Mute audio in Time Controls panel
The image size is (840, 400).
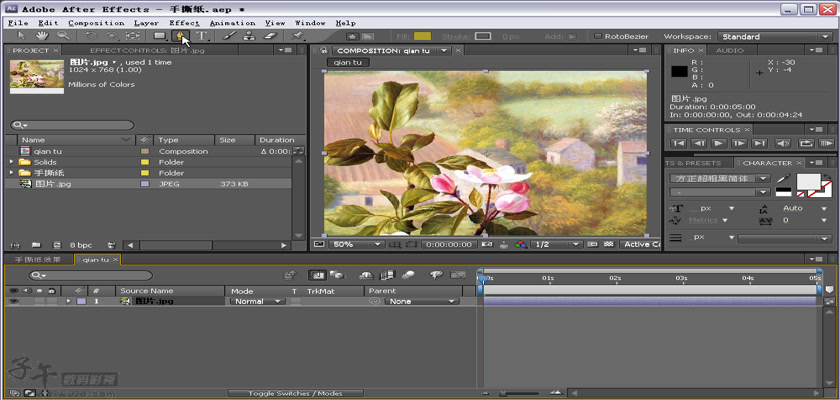pos(783,144)
